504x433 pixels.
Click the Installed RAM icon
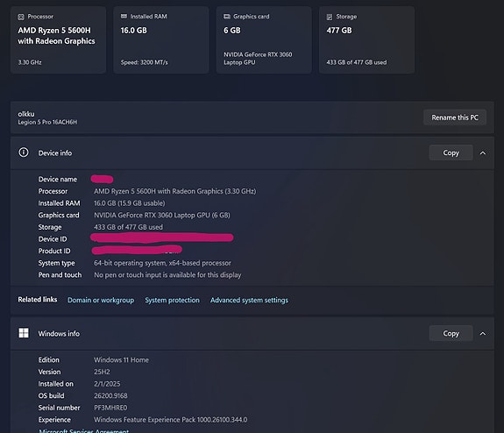[124, 16]
